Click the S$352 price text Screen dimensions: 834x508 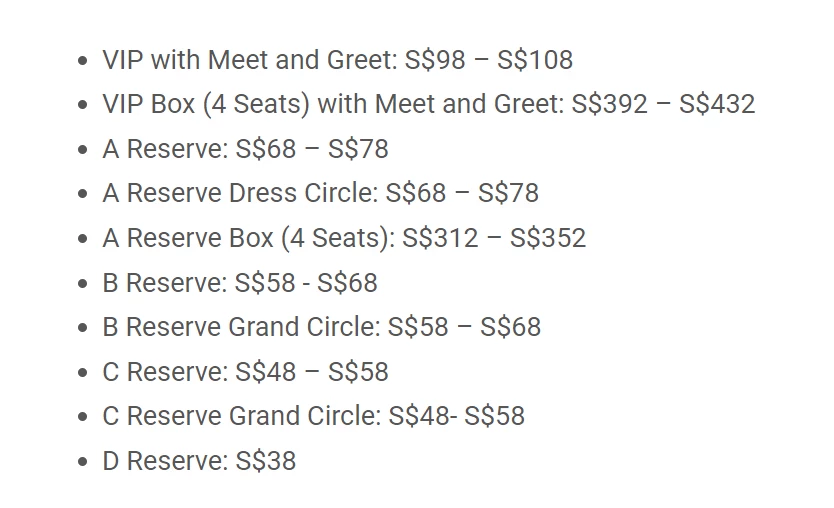pos(548,238)
